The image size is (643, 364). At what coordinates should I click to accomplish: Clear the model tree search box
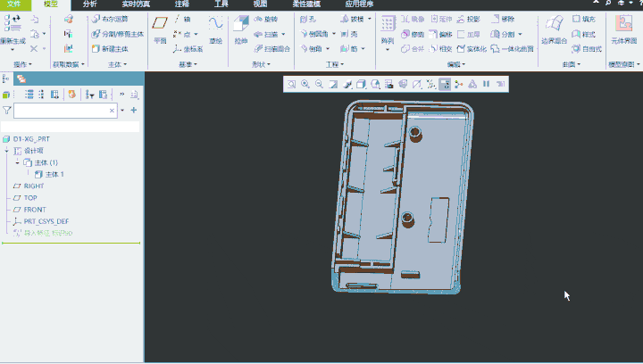pos(112,111)
